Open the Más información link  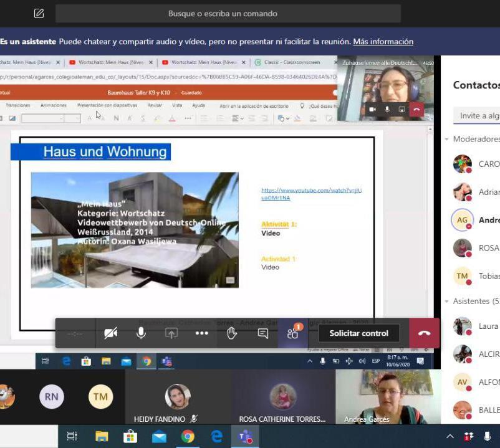(x=383, y=41)
